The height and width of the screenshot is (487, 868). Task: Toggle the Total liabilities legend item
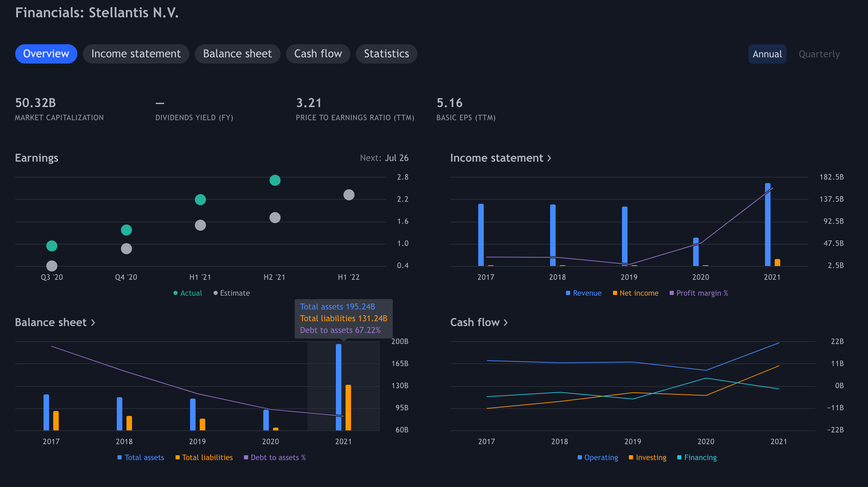tap(204, 457)
